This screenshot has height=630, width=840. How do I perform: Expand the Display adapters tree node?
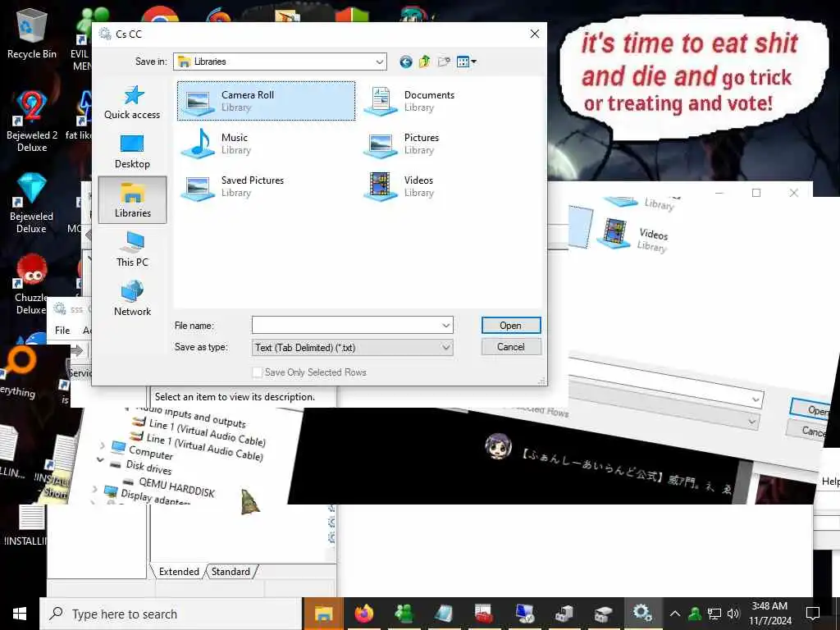(x=95, y=489)
